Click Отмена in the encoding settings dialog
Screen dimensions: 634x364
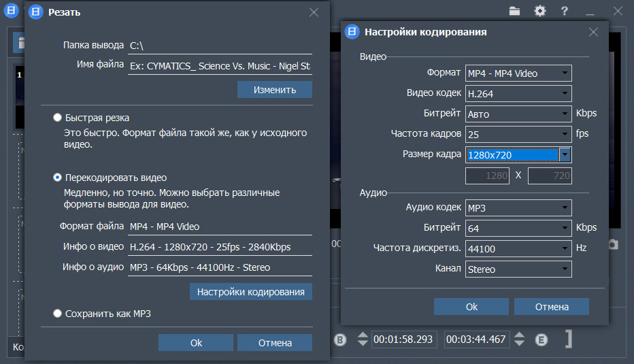(551, 307)
